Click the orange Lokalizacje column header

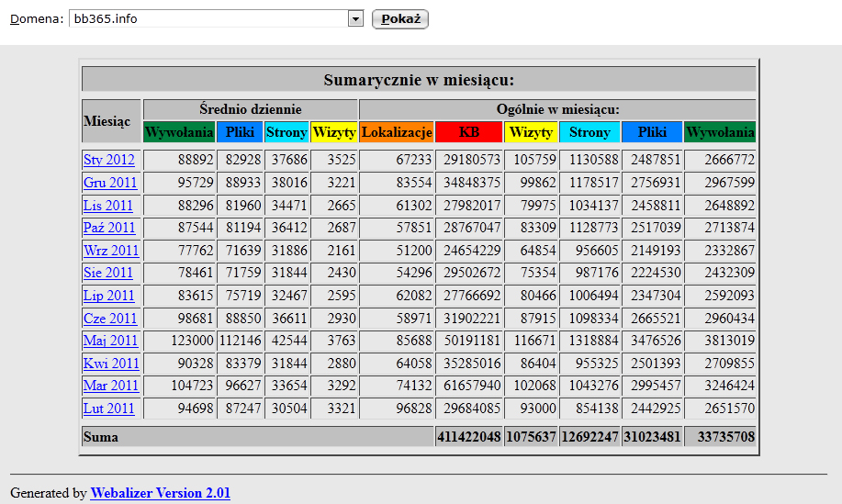(397, 132)
